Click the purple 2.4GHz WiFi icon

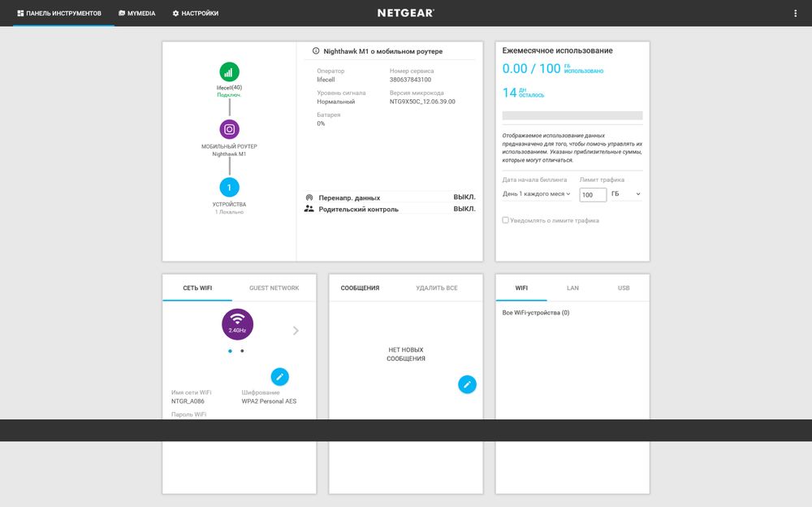[x=237, y=324]
